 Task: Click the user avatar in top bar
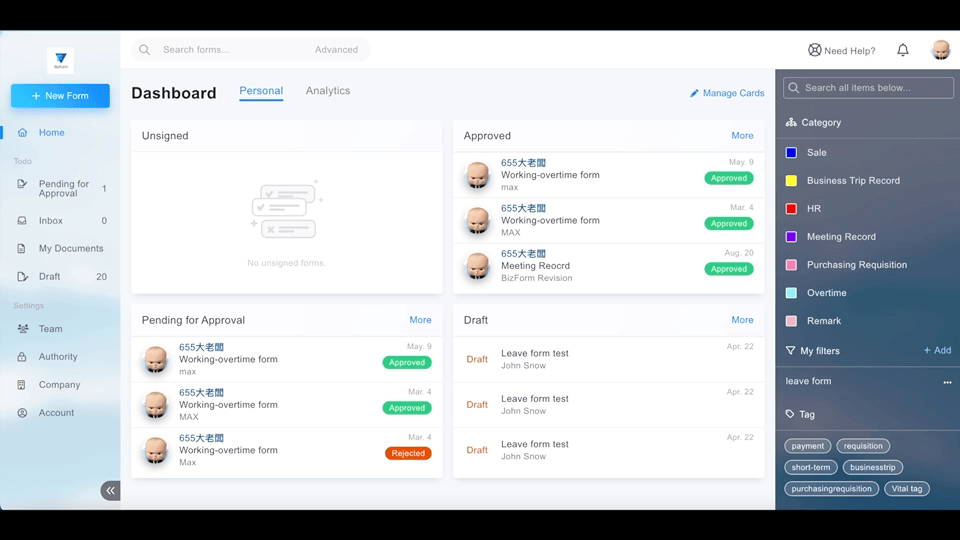click(x=940, y=50)
